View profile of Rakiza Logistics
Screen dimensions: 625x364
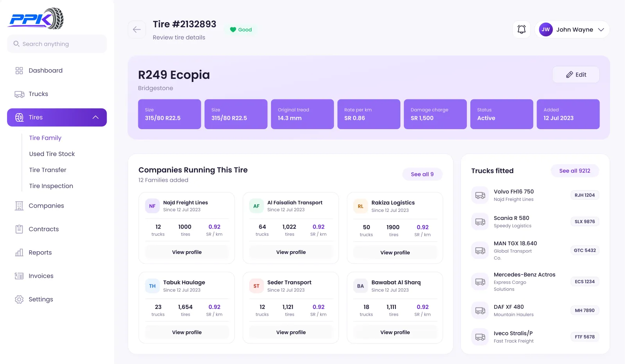[x=395, y=252]
